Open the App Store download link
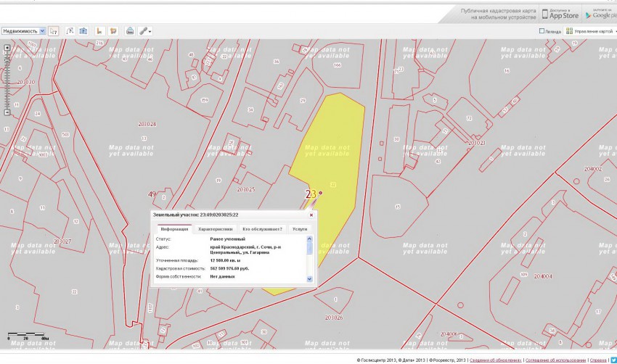This screenshot has height=364, width=617. coord(563,14)
